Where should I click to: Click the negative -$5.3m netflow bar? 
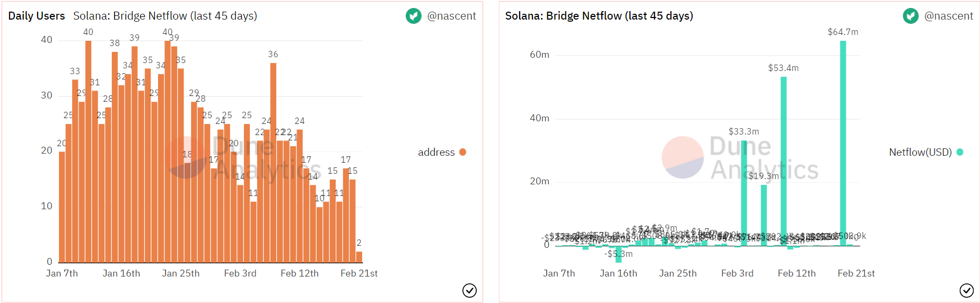[618, 254]
